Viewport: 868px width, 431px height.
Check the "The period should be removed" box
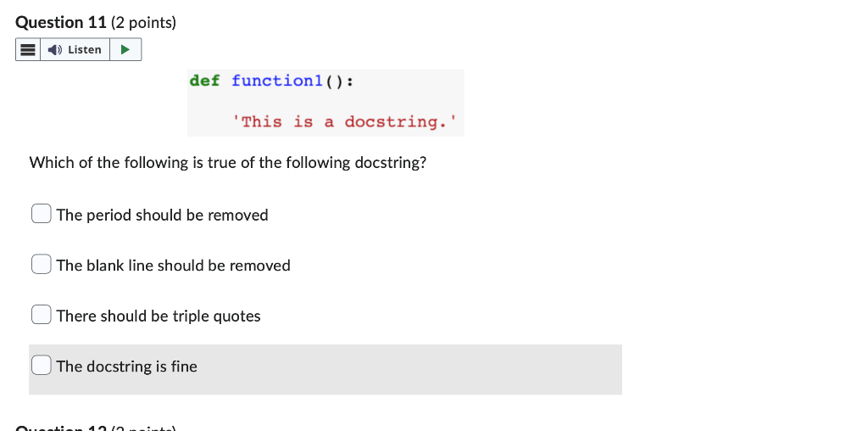pos(41,213)
